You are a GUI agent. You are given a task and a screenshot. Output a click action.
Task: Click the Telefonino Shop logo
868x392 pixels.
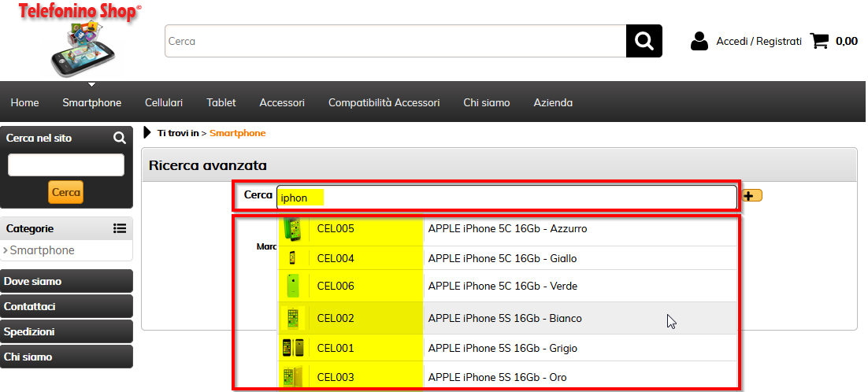80,39
